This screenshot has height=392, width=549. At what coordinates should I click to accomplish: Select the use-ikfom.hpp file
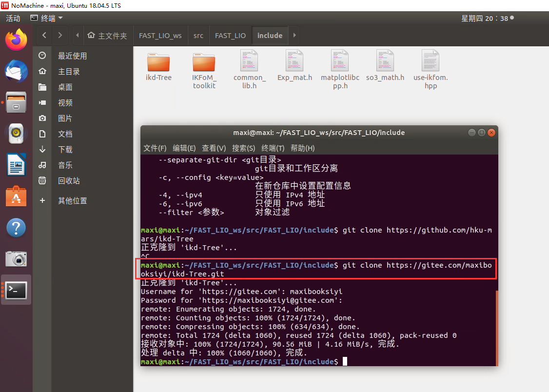[431, 70]
